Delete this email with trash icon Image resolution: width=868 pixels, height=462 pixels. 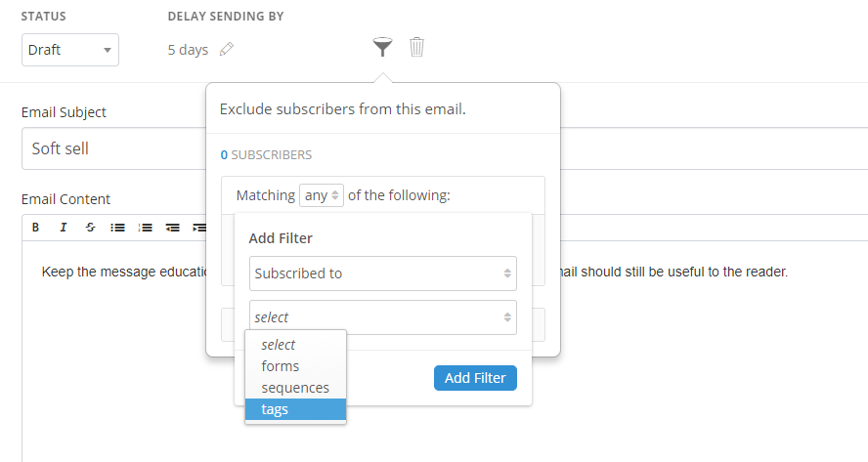pyautogui.click(x=416, y=48)
